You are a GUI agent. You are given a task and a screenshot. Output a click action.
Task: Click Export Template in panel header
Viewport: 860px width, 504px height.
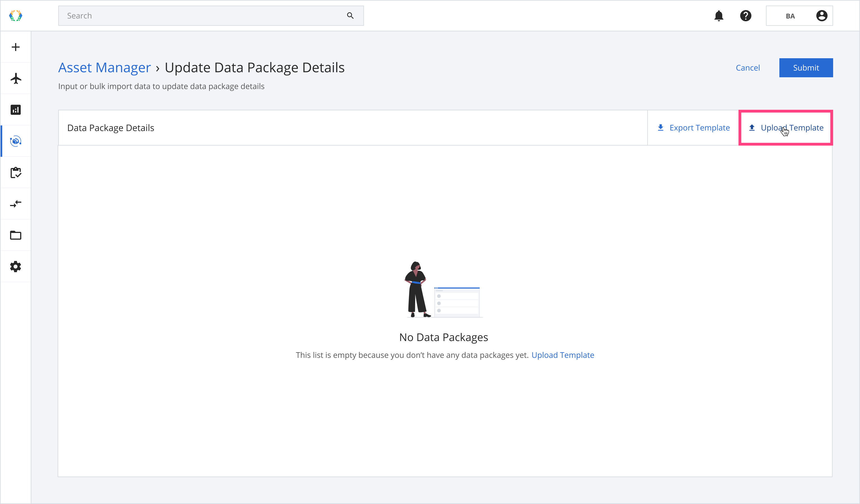point(693,128)
